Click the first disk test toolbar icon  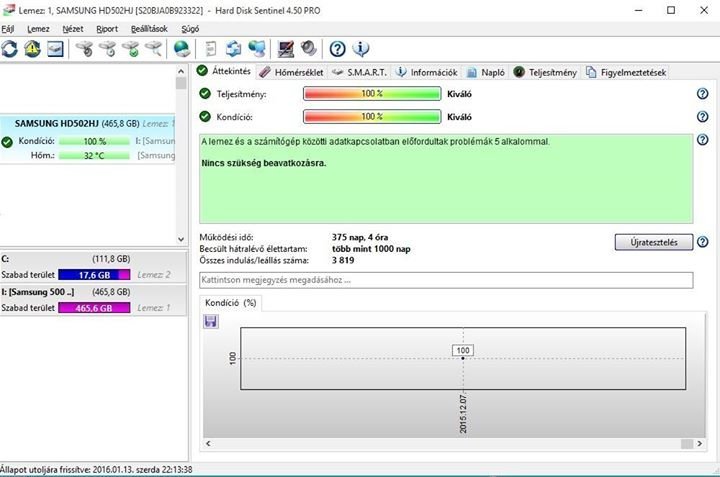coord(84,49)
